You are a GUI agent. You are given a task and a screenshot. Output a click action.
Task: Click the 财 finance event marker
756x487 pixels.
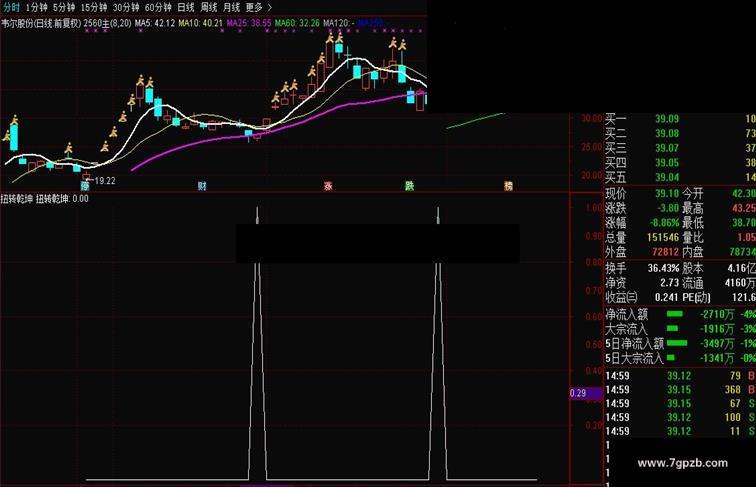(x=202, y=186)
